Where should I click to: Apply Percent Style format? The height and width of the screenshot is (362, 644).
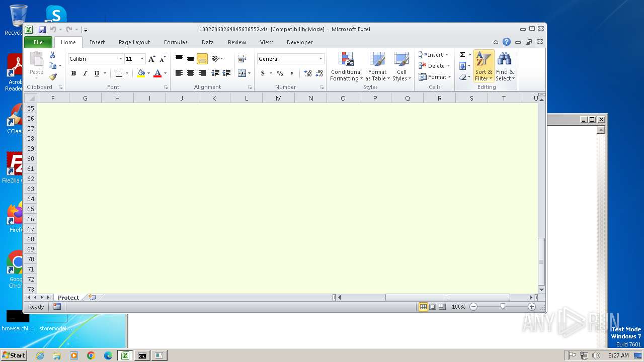click(280, 73)
